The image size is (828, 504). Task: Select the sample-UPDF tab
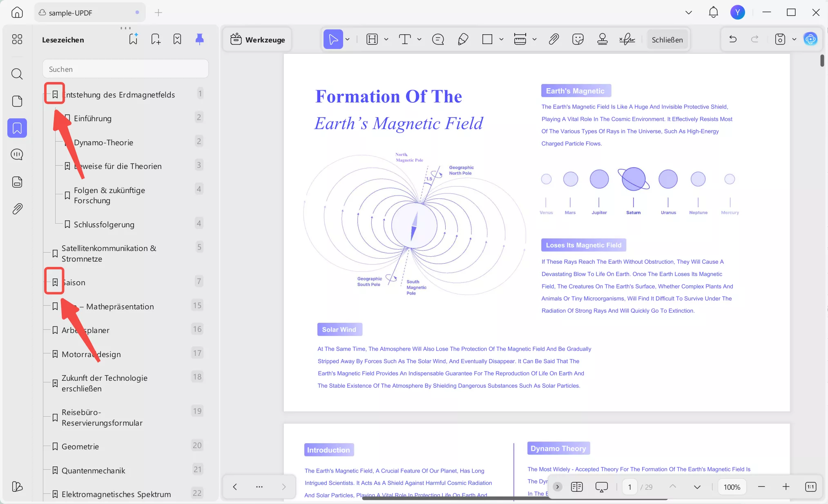tap(71, 13)
